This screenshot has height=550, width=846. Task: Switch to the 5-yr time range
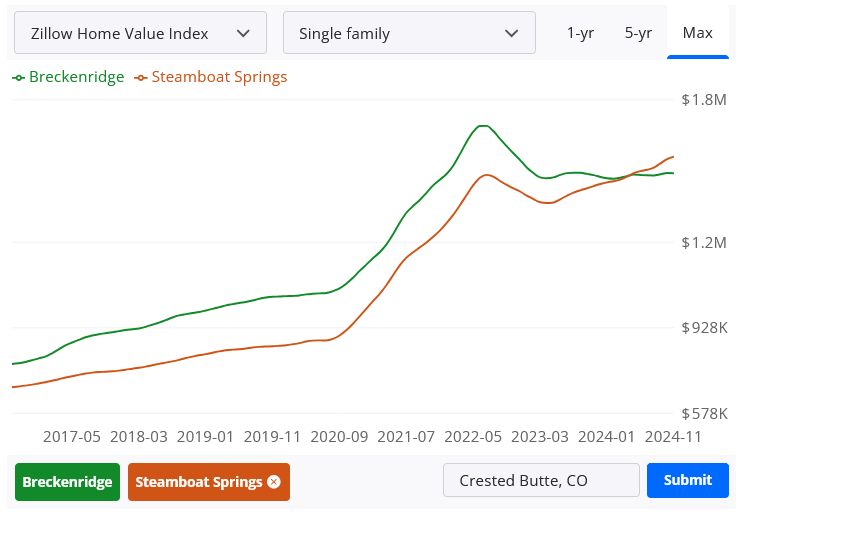[638, 33]
